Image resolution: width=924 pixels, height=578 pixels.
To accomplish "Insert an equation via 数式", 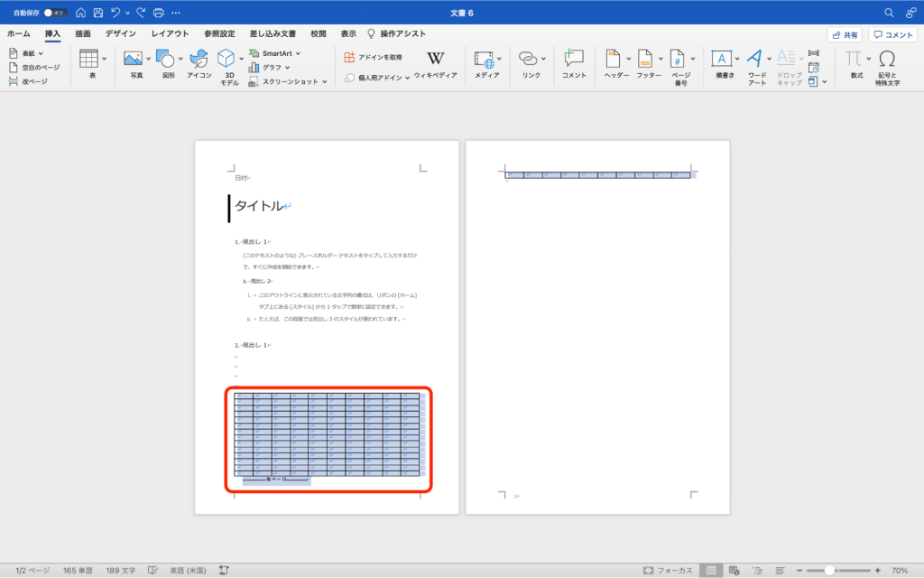I will tap(854, 59).
